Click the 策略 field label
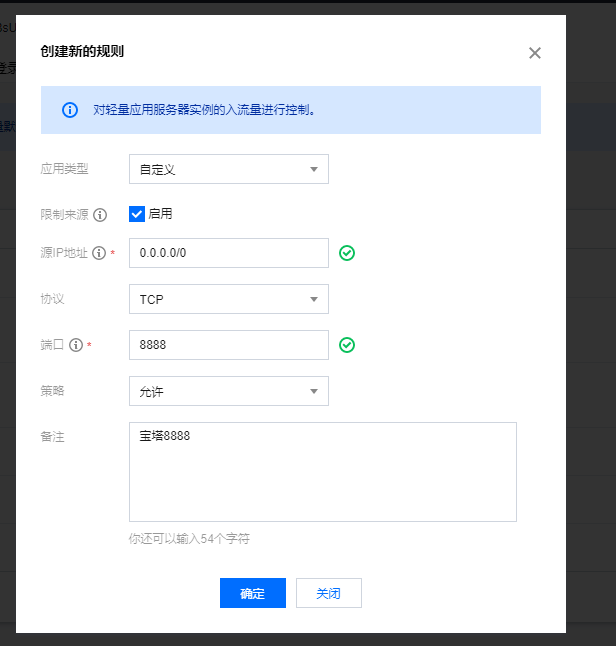 (x=52, y=391)
